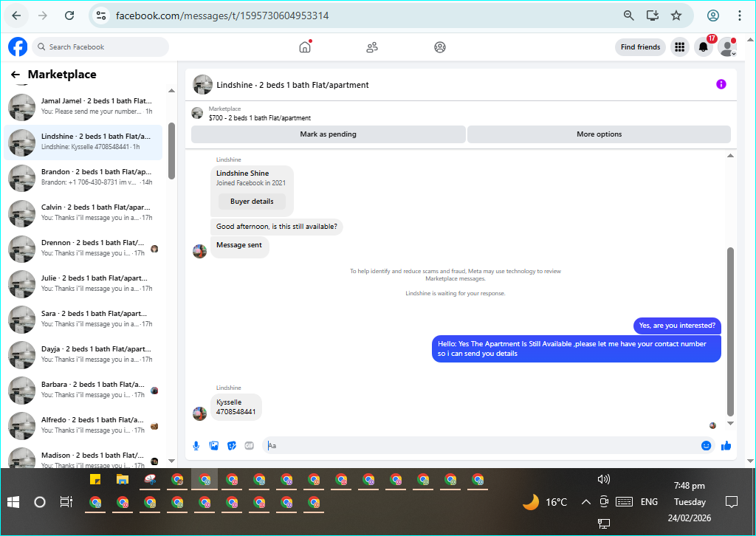
Task: Open the Friends icon in top navigation
Action: coord(372,47)
